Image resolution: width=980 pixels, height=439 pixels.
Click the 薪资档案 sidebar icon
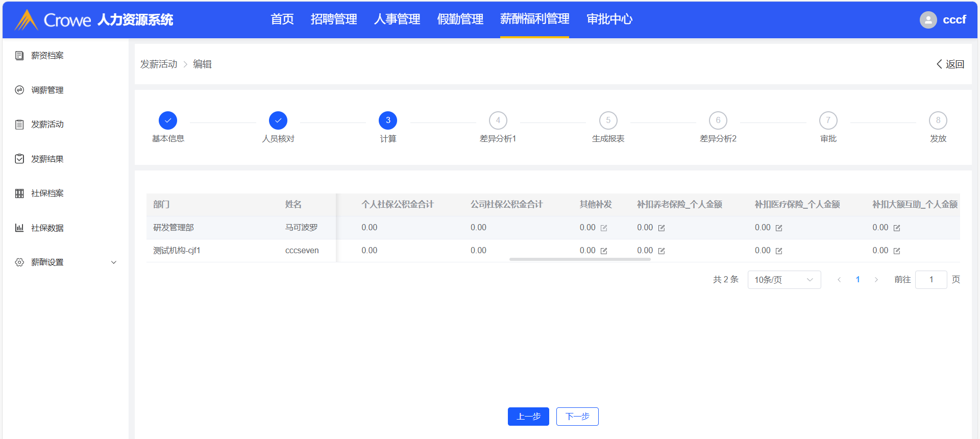[x=19, y=56]
